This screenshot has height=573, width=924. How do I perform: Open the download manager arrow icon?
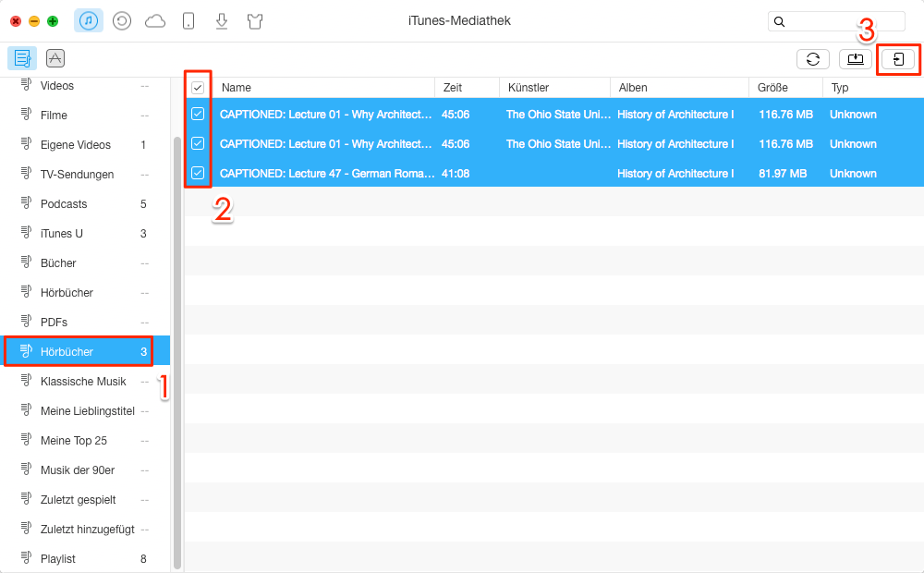[x=222, y=21]
